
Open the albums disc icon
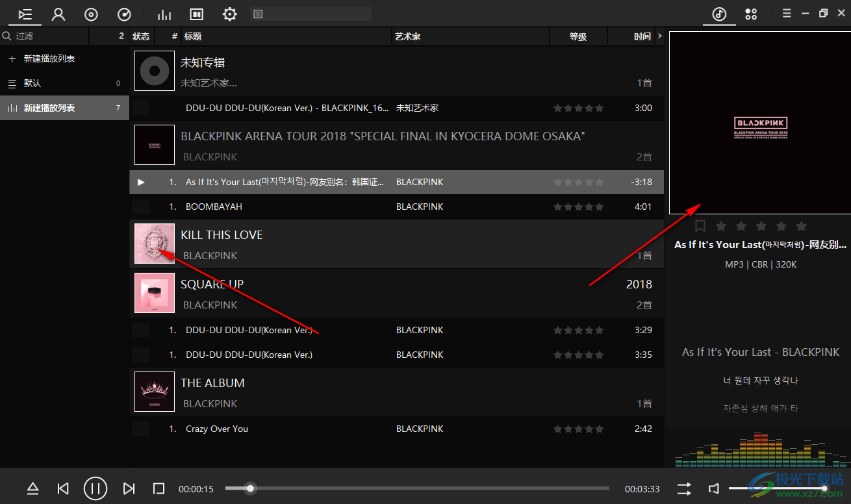[x=92, y=14]
